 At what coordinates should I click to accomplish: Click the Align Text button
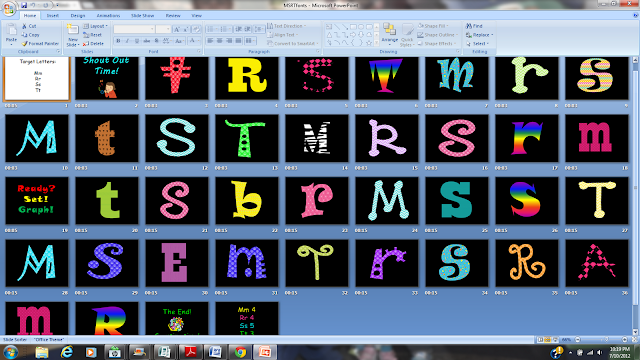pyautogui.click(x=282, y=35)
